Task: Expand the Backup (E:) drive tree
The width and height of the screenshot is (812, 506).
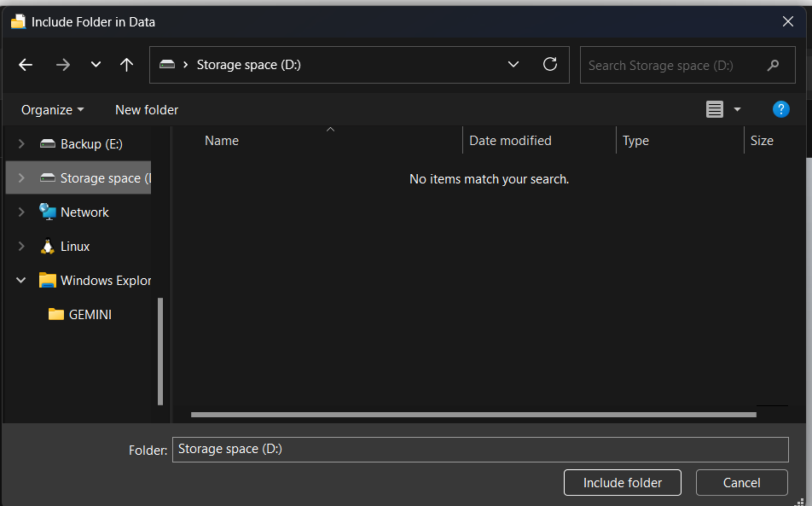Action: click(x=21, y=144)
